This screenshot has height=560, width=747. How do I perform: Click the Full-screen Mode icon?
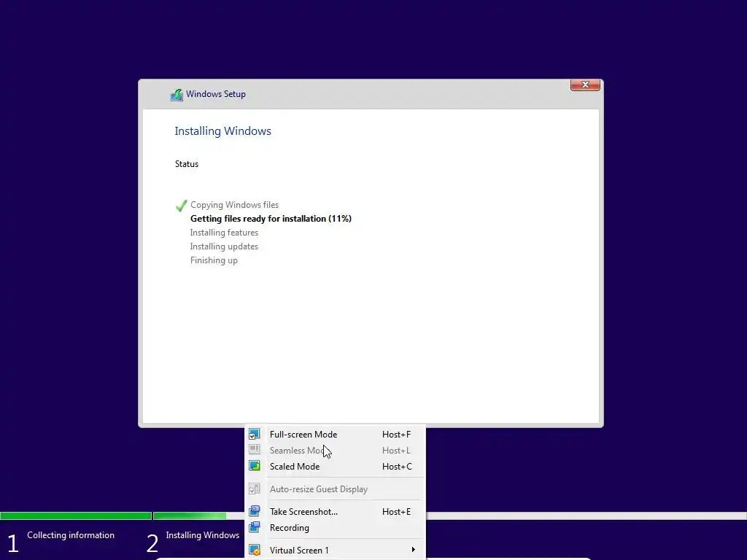255,434
